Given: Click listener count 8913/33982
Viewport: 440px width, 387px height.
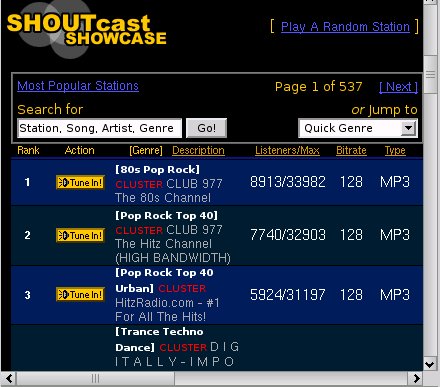Looking at the screenshot, I should pos(288,182).
